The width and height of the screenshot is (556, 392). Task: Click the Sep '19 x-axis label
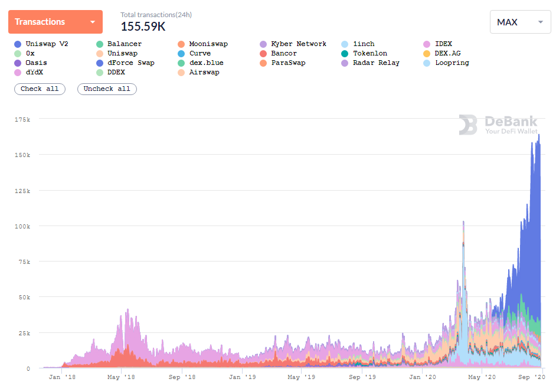[x=362, y=377]
